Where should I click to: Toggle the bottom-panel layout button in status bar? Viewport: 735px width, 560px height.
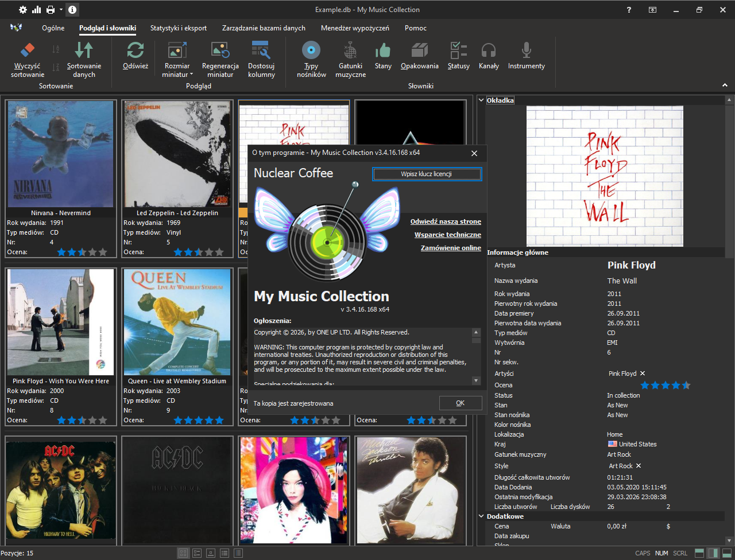coord(727,553)
